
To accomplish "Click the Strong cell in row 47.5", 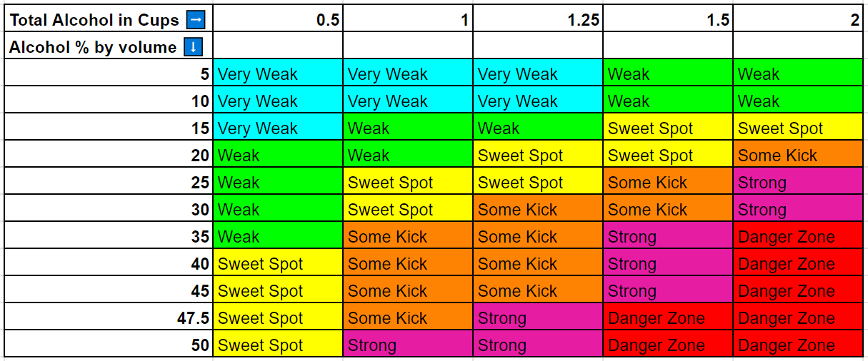I will (538, 317).
